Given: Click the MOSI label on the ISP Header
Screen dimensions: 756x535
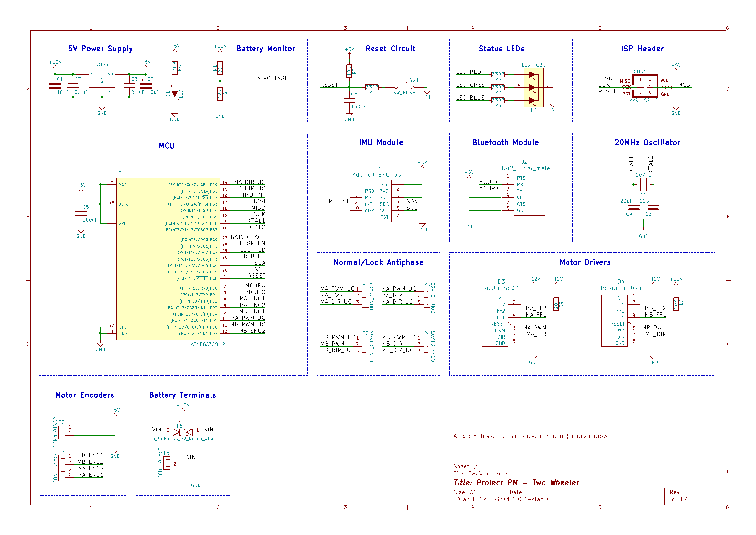Looking at the screenshot, I should coord(685,85).
